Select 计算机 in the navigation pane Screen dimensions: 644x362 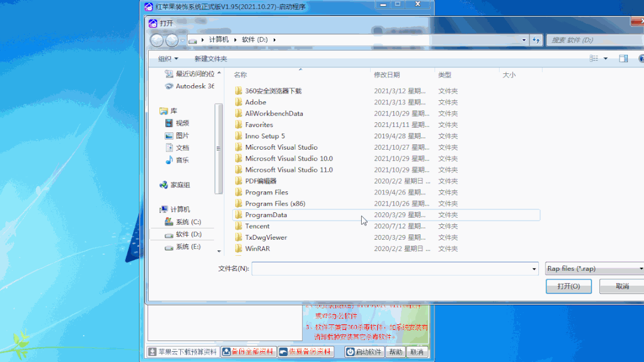[x=175, y=209]
